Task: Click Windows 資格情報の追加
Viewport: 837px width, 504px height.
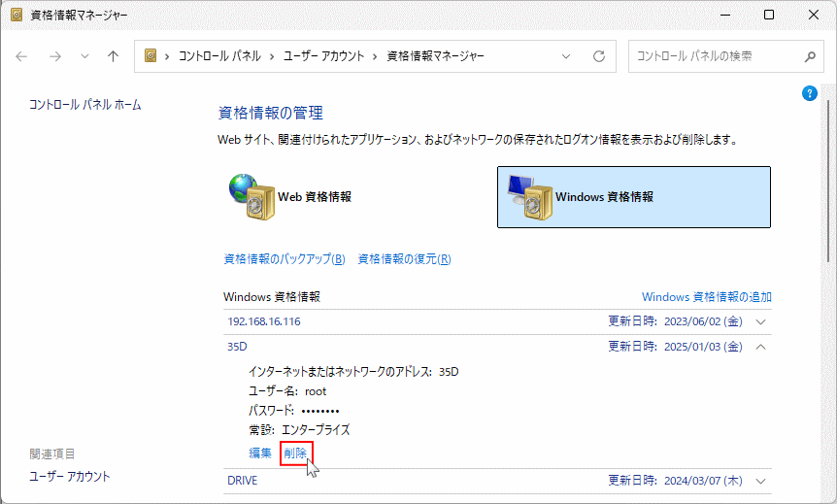Action: click(x=707, y=297)
